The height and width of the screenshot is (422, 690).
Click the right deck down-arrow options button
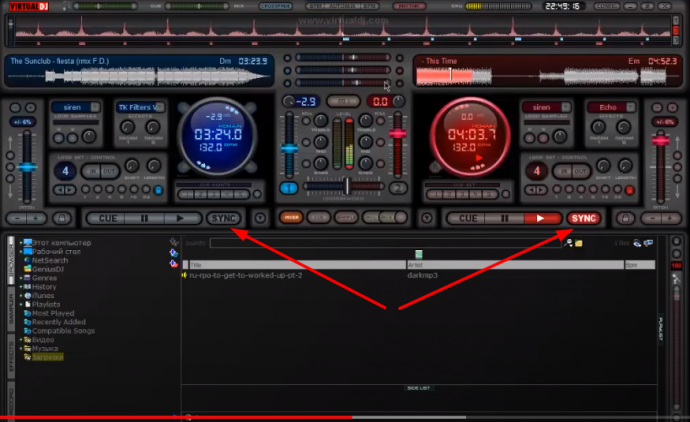pos(426,218)
